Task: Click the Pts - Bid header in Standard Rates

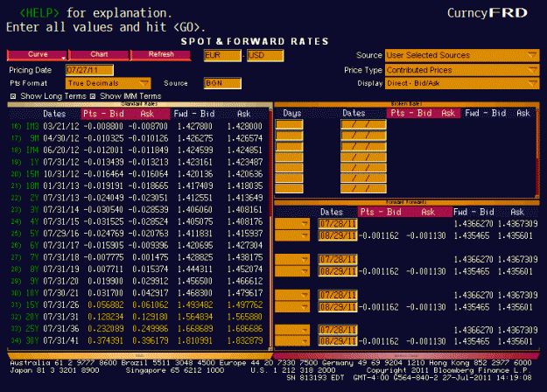Action: pos(103,114)
